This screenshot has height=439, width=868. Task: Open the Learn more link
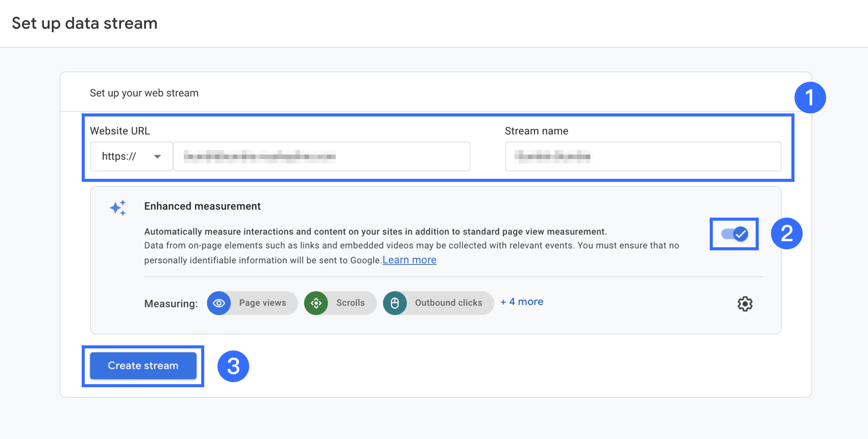click(409, 260)
